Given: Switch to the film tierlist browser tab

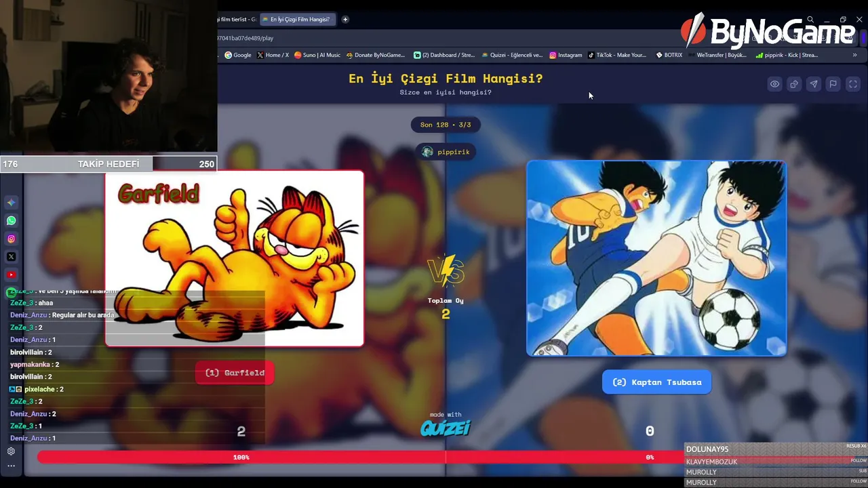Looking at the screenshot, I should [x=238, y=19].
